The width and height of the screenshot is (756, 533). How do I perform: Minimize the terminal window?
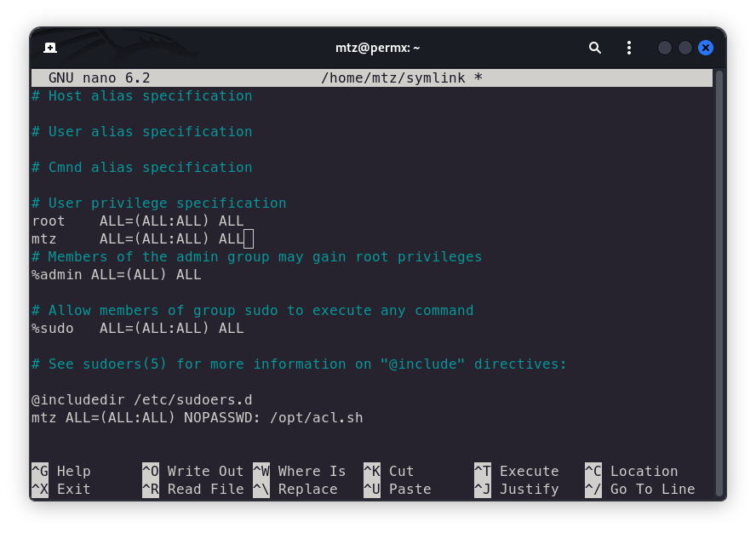click(665, 48)
